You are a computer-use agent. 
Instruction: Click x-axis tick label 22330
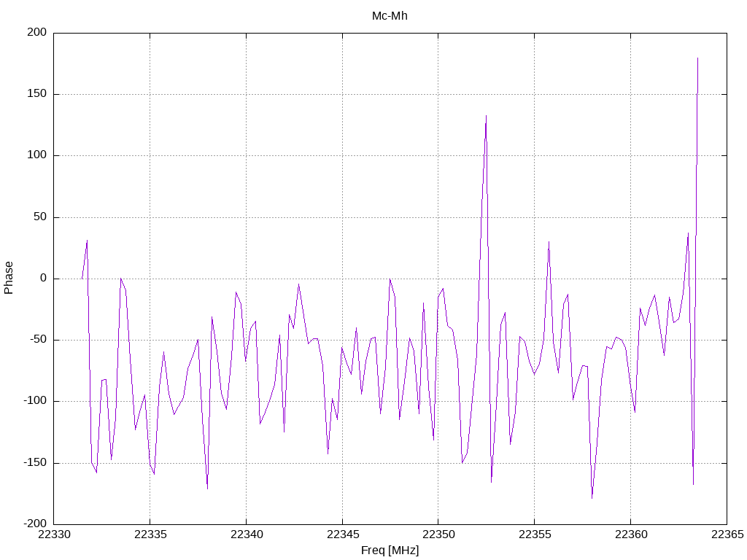point(54,534)
